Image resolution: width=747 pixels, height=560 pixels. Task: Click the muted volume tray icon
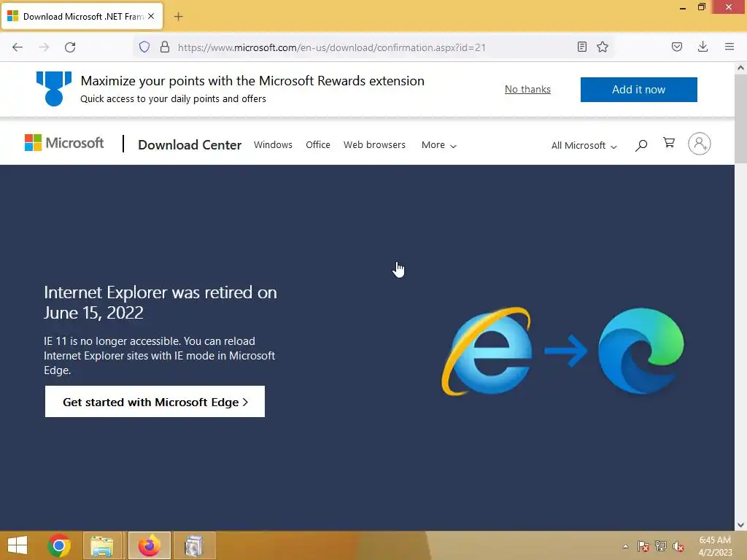(678, 546)
